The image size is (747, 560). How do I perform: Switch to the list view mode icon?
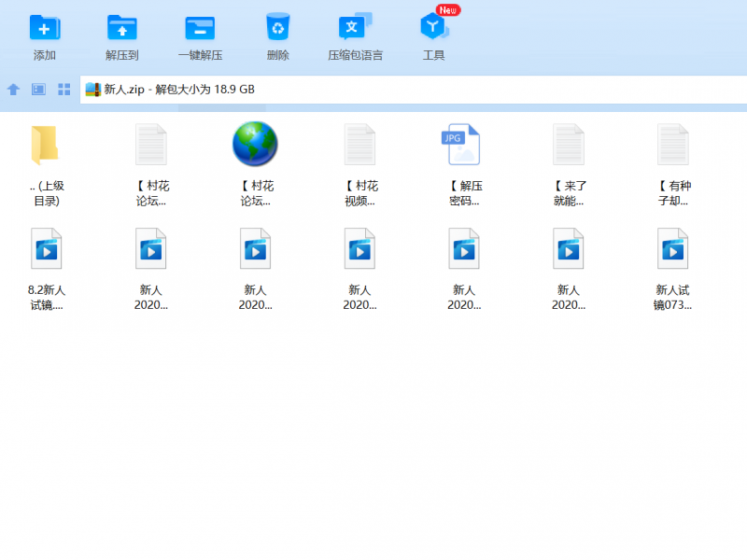38,90
